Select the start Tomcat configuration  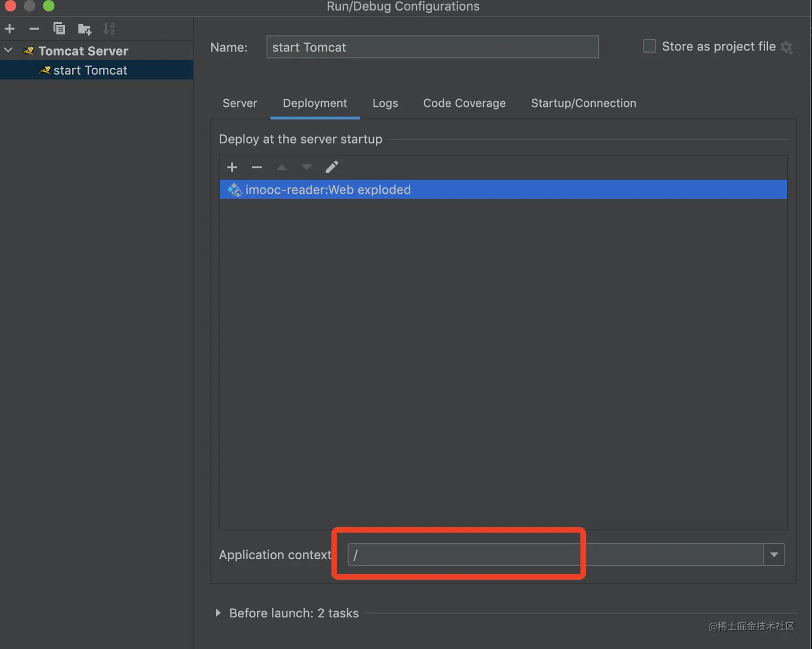click(x=90, y=70)
